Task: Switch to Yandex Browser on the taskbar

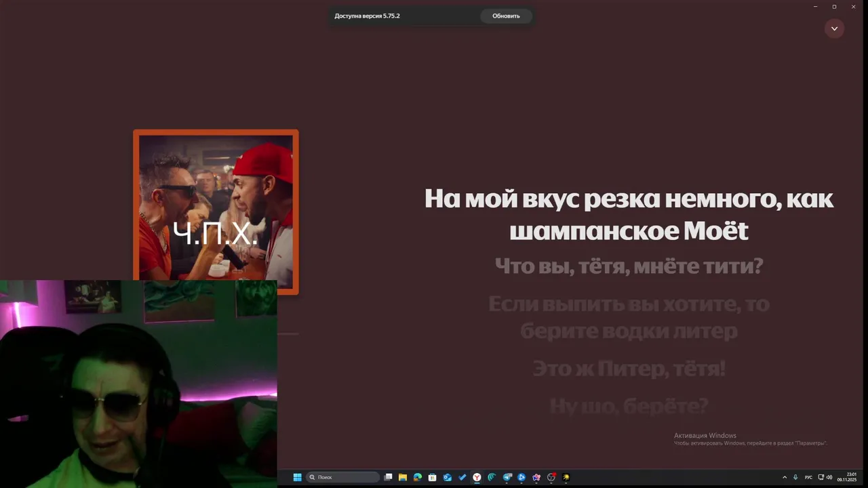Action: (477, 477)
